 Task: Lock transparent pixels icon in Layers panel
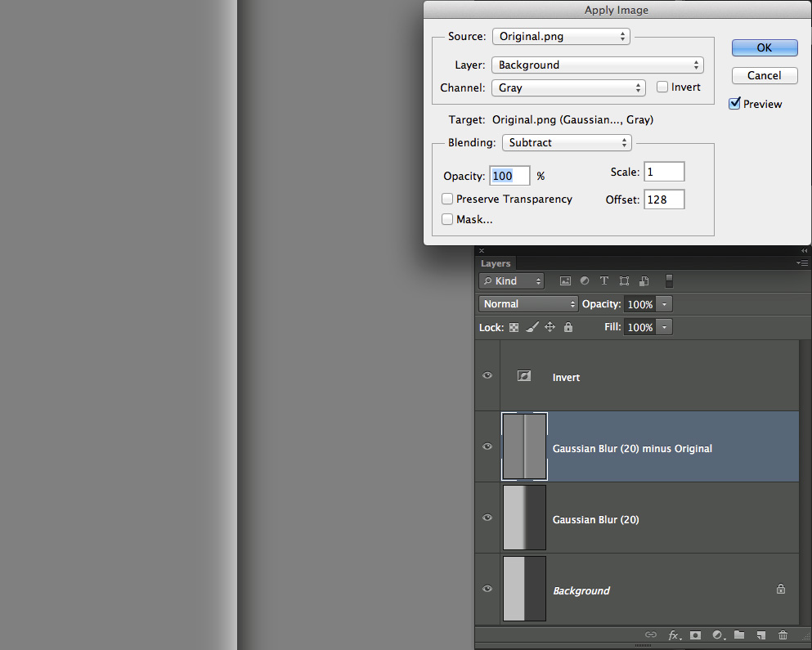point(514,327)
